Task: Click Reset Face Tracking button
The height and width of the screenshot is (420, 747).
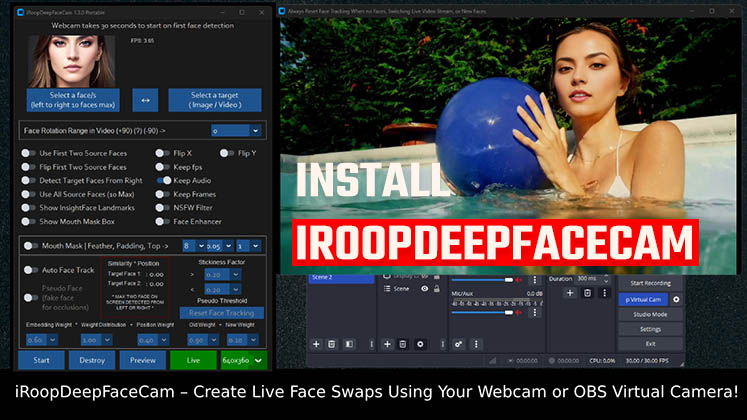Action: (x=222, y=313)
